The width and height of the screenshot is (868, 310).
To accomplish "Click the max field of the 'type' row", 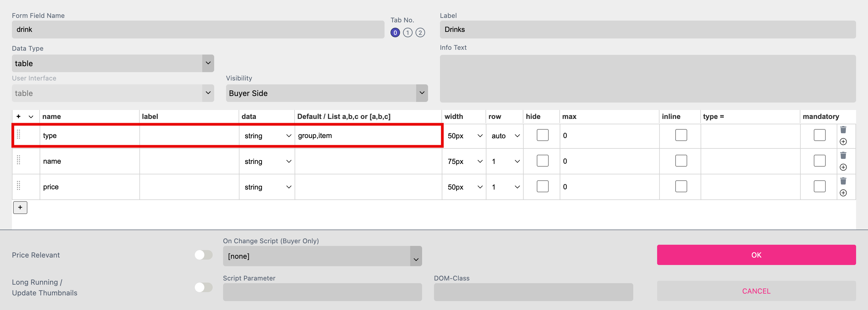I will pyautogui.click(x=609, y=136).
